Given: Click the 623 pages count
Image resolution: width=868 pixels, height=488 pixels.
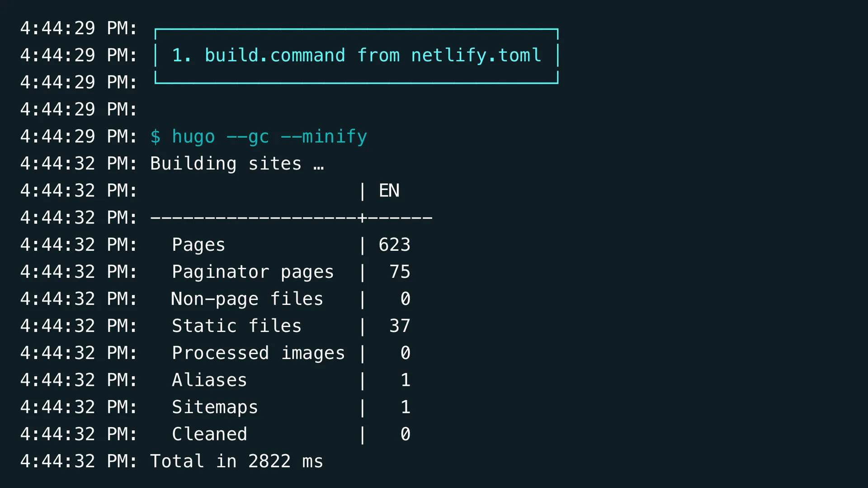Looking at the screenshot, I should click(394, 245).
